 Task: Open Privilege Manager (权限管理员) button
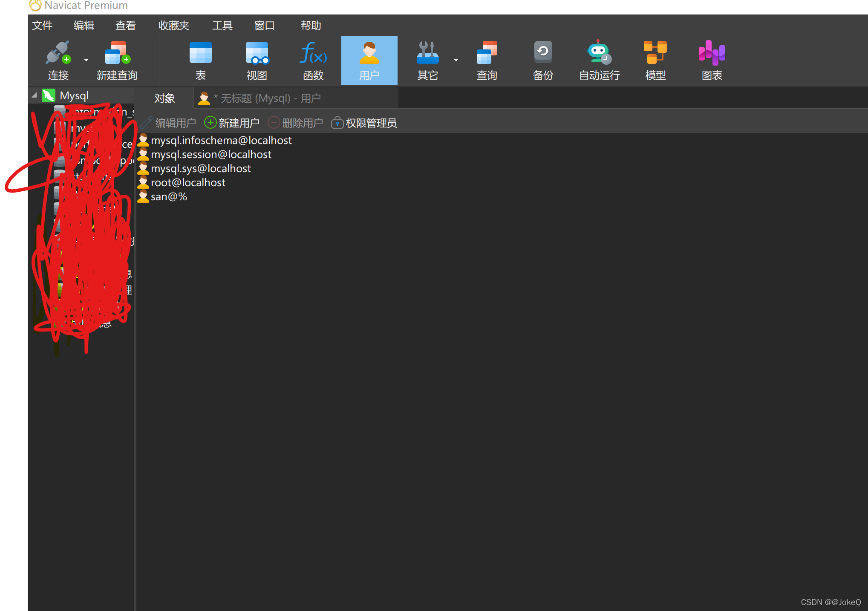(364, 123)
